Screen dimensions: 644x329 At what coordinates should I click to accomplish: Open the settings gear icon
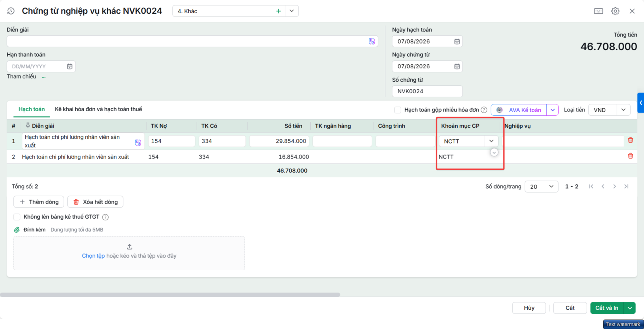point(615,11)
